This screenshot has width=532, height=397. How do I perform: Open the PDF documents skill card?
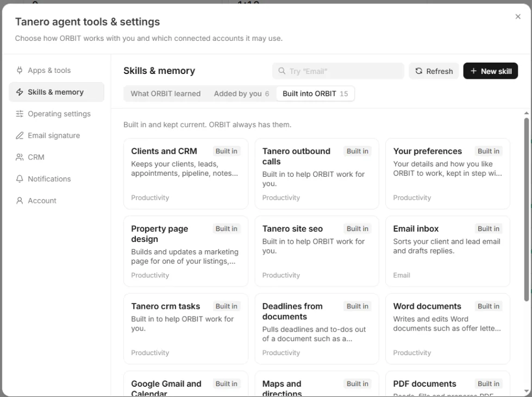pos(448,384)
